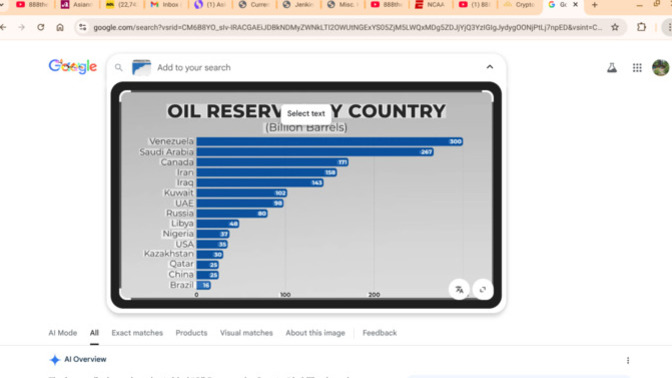Screen dimensions: 672x378
Task: Open About this image tab
Action: (315, 333)
